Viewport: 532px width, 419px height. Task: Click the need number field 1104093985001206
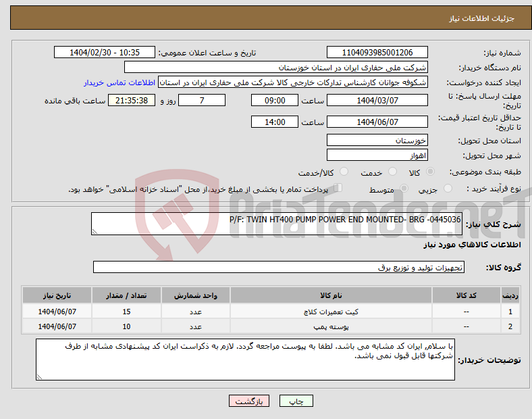click(x=377, y=52)
